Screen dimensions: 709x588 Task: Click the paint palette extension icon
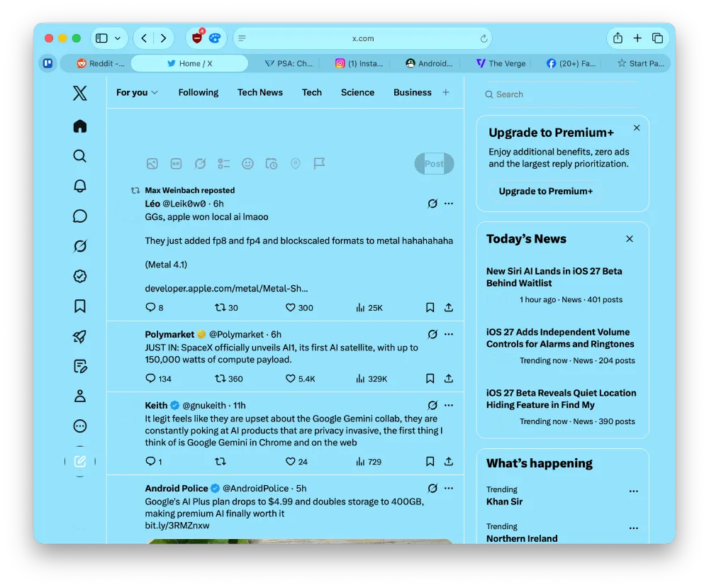click(215, 38)
